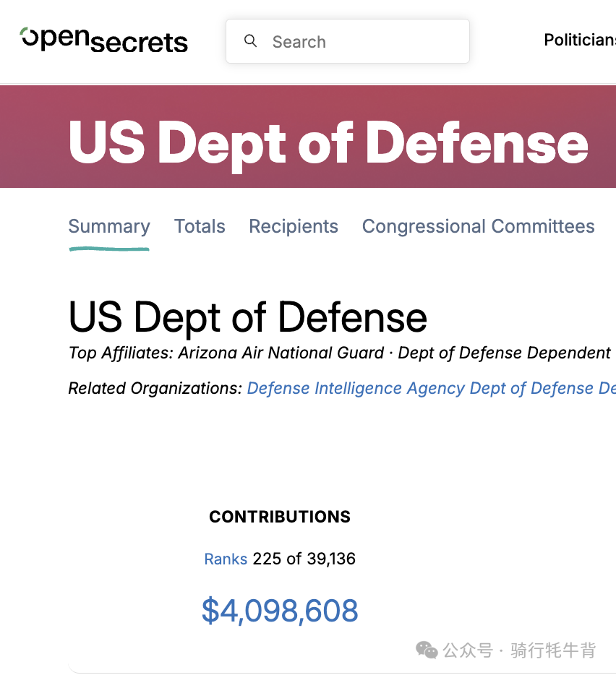Go to the Congressional Committees tab
The width and height of the screenshot is (616, 675).
478,226
